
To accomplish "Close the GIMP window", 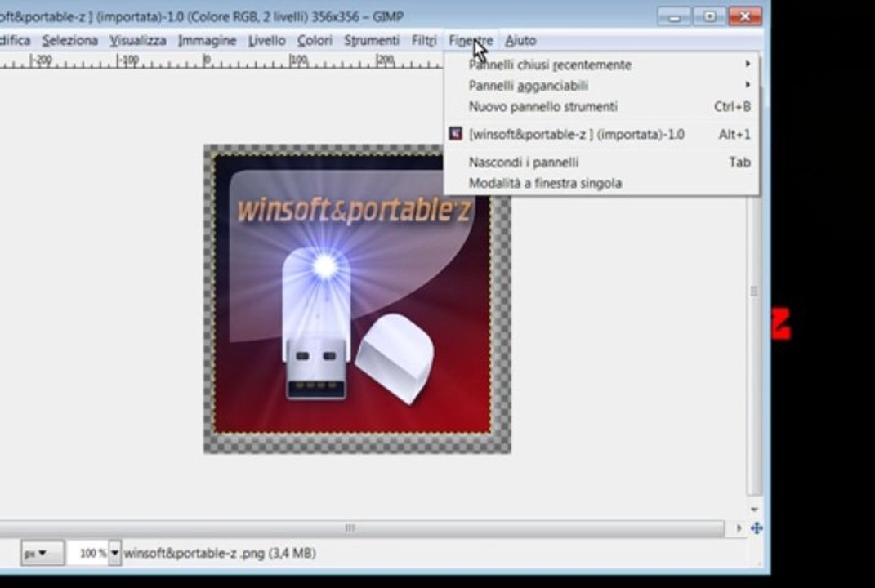I will click(745, 16).
